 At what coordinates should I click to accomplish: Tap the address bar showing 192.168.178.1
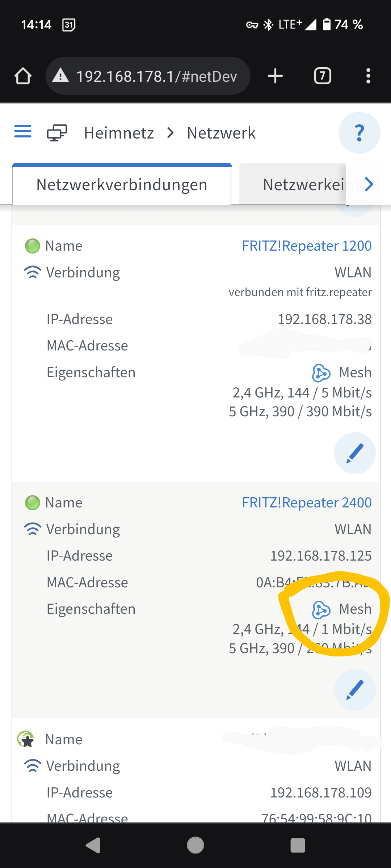pos(156,76)
